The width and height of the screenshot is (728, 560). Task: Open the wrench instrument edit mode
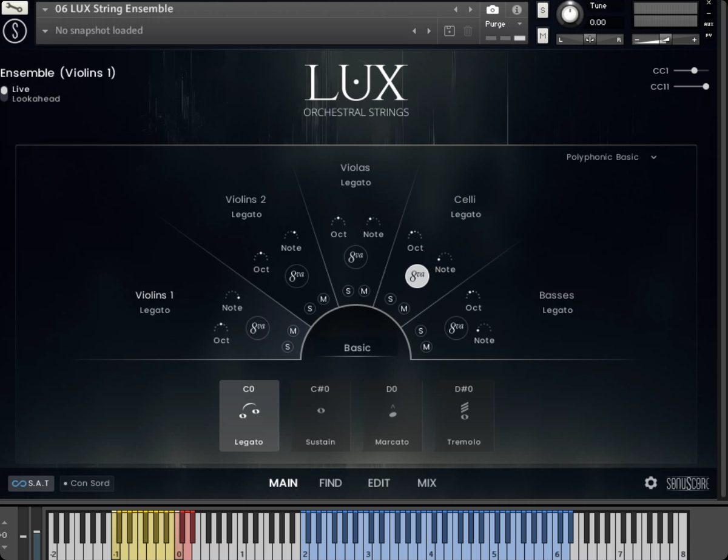[15, 8]
